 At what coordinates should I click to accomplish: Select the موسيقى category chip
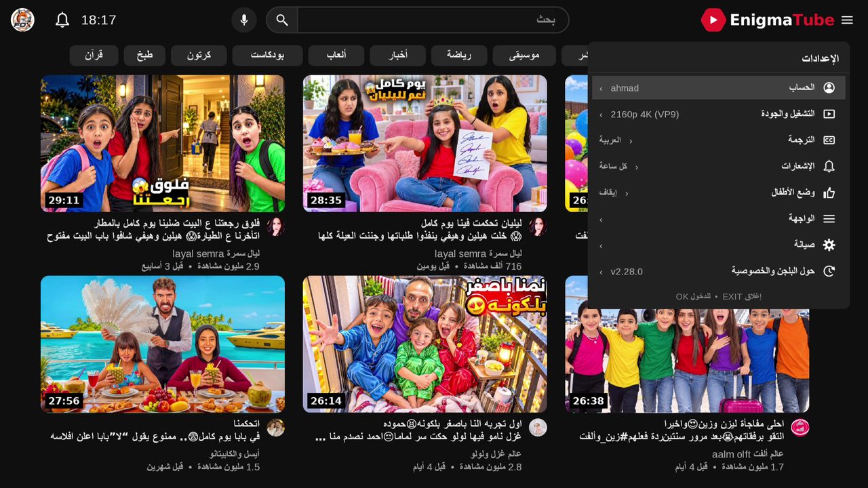pyautogui.click(x=524, y=56)
